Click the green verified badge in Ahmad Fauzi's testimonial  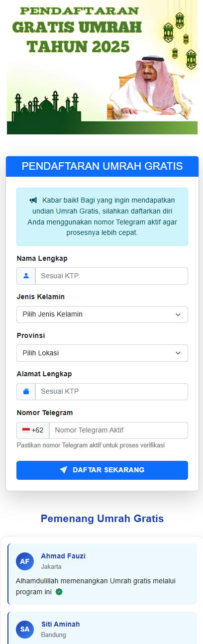coord(59,592)
